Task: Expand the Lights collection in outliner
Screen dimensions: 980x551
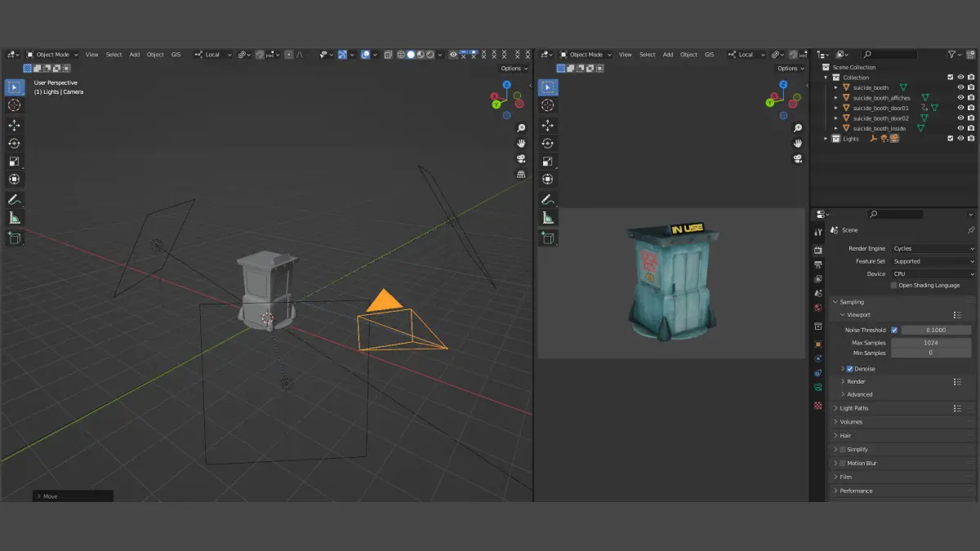Action: coord(826,139)
